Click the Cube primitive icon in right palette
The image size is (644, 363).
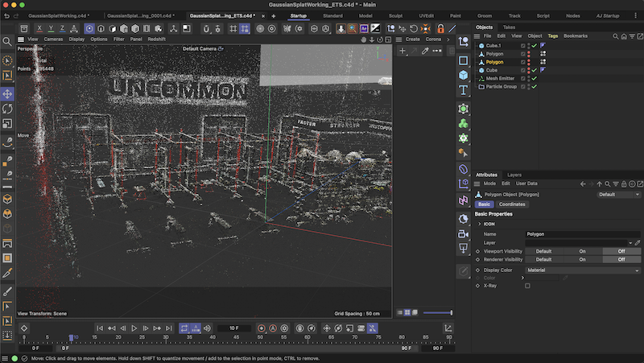click(x=464, y=75)
